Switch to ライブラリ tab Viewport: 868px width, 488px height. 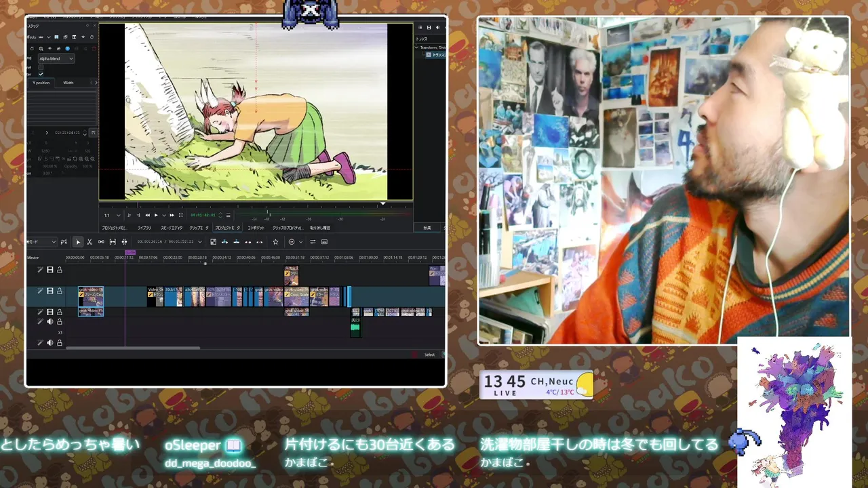(144, 228)
